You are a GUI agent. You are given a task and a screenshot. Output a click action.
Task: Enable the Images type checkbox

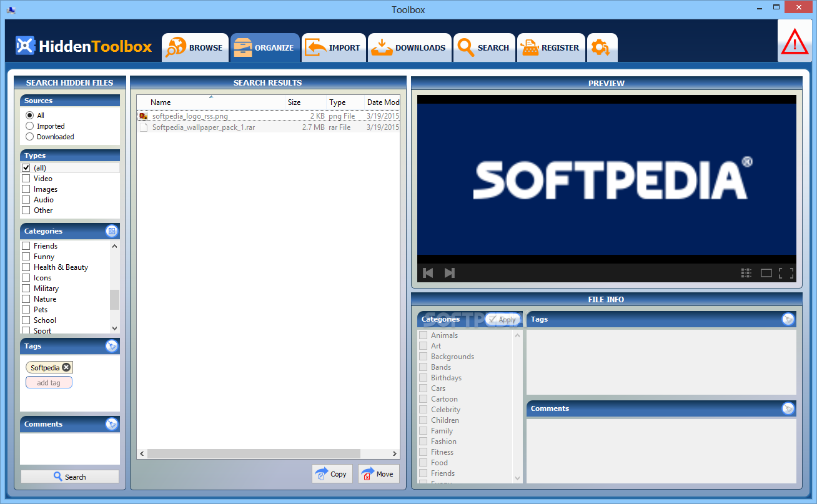[x=26, y=189]
